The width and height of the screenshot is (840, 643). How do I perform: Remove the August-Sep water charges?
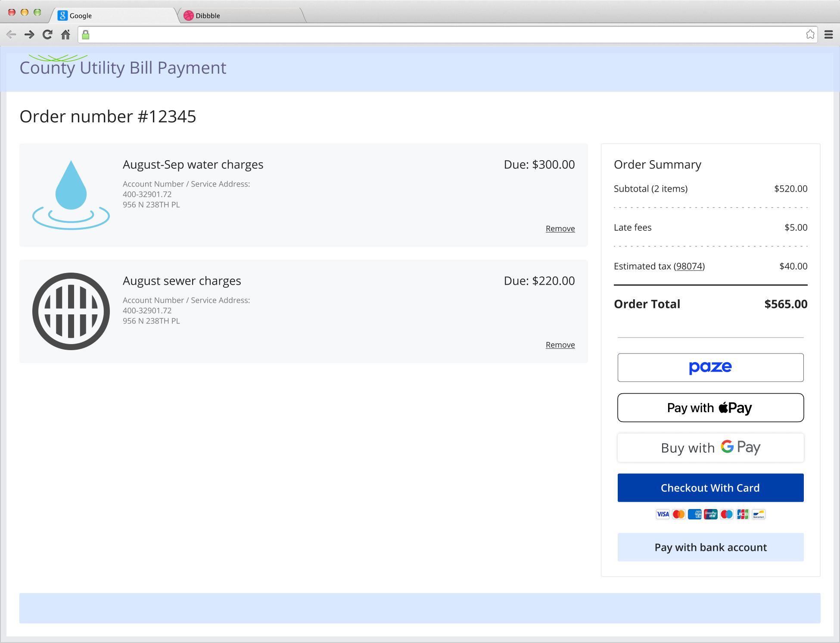click(x=560, y=229)
